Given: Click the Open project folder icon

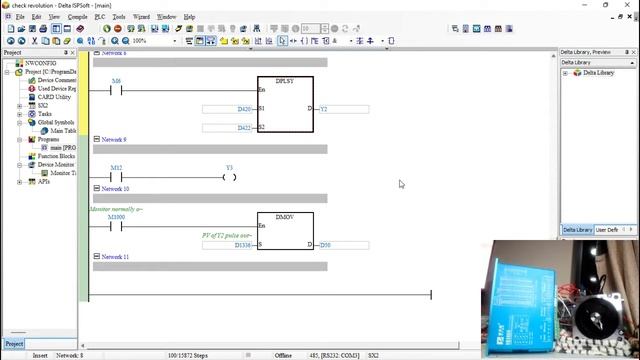Looking at the screenshot, I should tap(22, 29).
